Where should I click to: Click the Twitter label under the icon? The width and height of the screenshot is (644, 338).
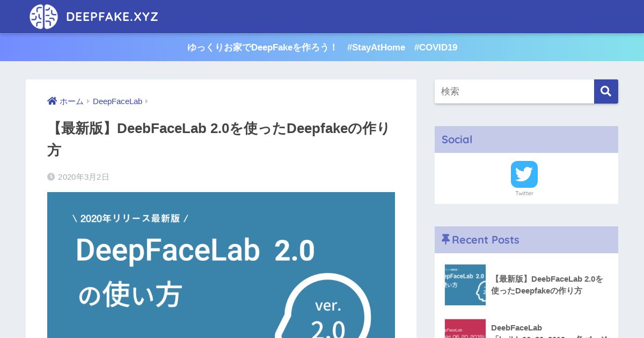(x=524, y=193)
